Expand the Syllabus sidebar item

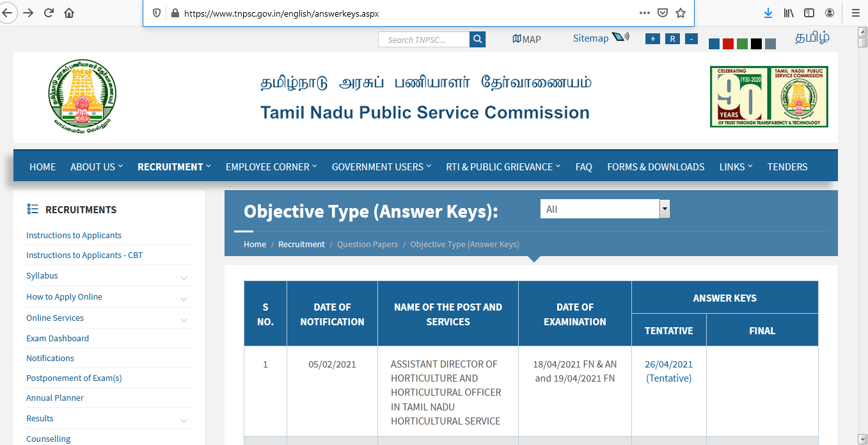184,278
